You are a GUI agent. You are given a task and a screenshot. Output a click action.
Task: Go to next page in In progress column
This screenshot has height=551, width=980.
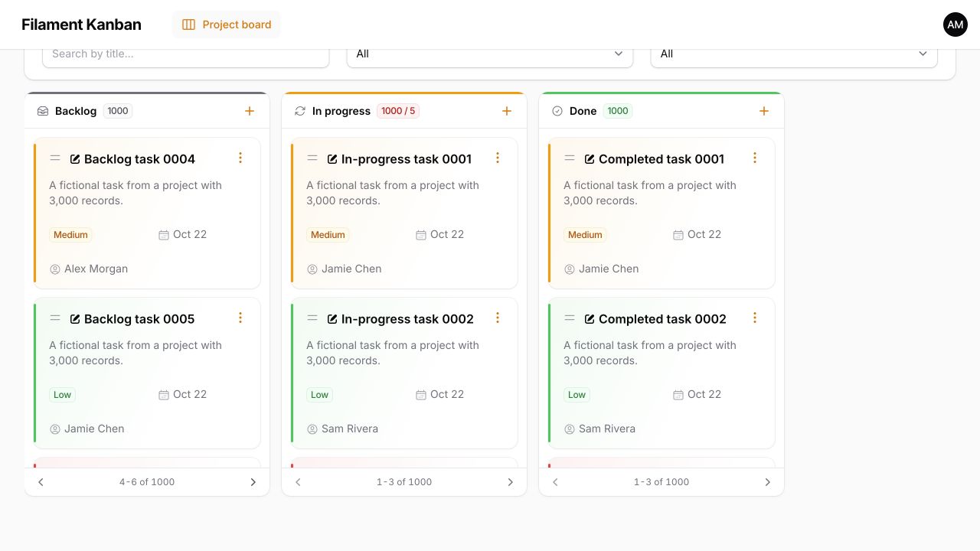[511, 482]
